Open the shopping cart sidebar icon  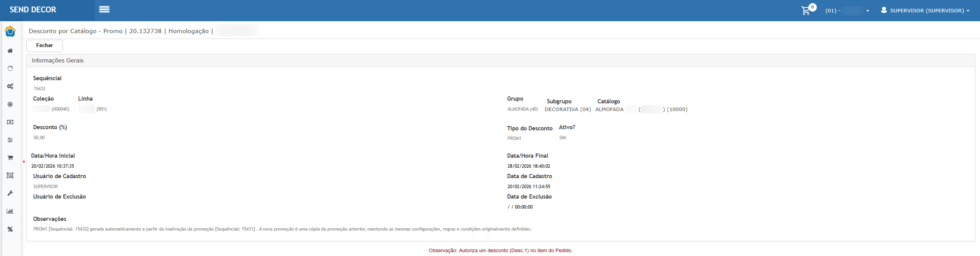pyautogui.click(x=10, y=158)
